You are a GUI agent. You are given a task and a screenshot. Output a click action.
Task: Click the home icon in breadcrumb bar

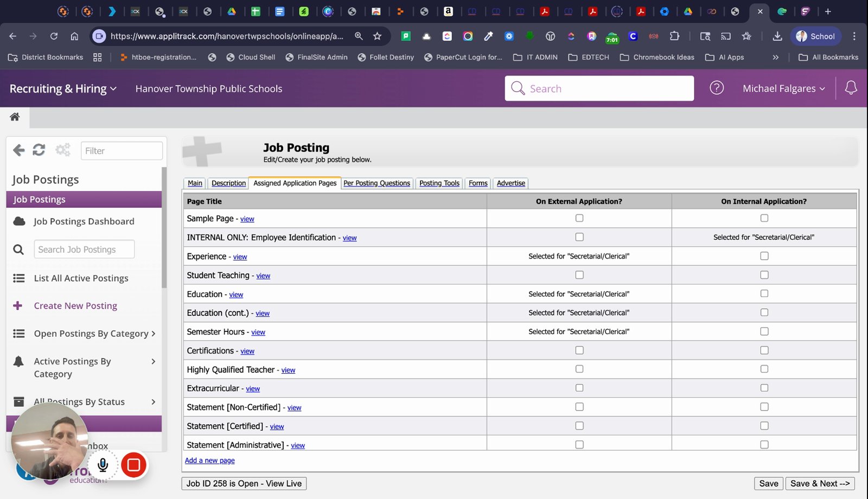coord(15,117)
